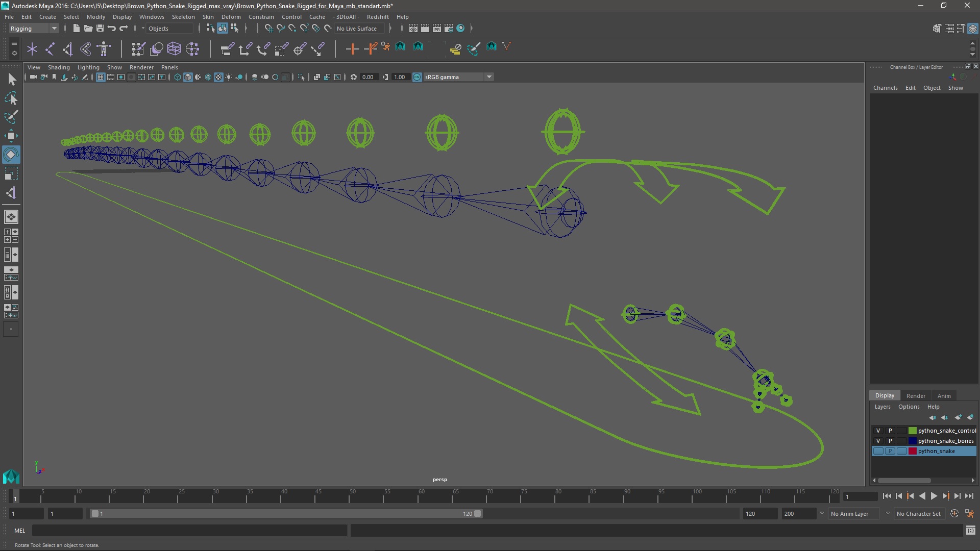Choose the Paint Selection tool
This screenshot has height=551, width=980.
(x=11, y=117)
